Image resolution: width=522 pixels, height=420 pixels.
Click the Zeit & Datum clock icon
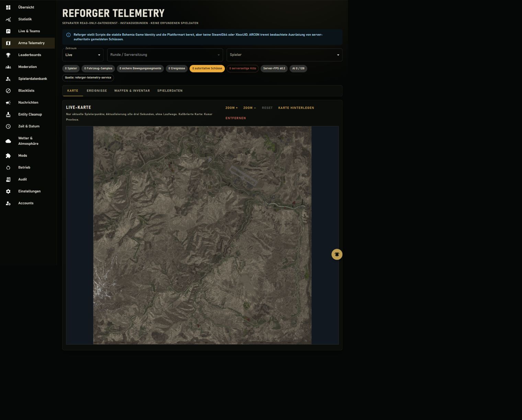8,126
